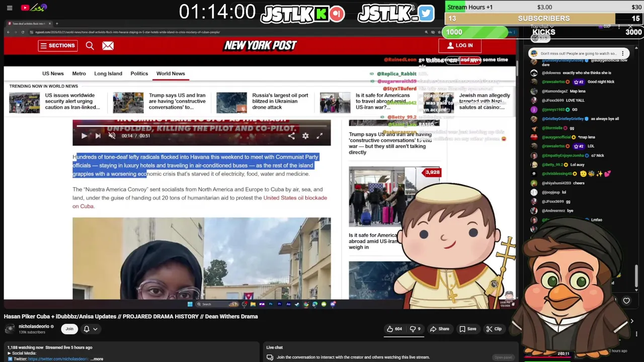Expand the notification options chevron

point(95,329)
